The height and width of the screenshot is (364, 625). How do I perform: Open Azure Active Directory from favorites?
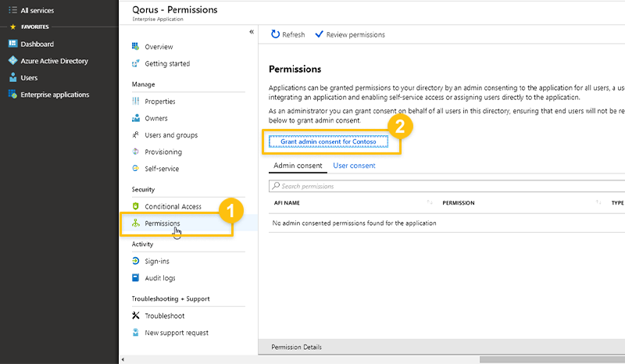[x=53, y=61]
